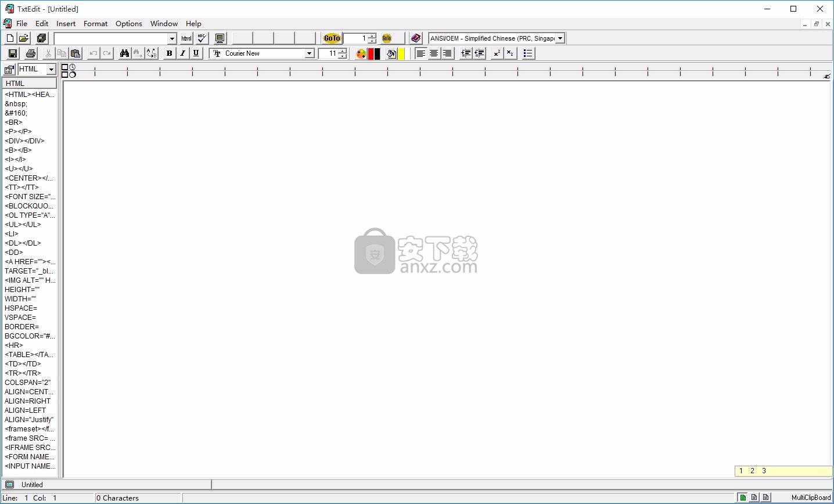Increase the font size with up arrow
Viewport: 834px width, 504px height.
pos(343,51)
